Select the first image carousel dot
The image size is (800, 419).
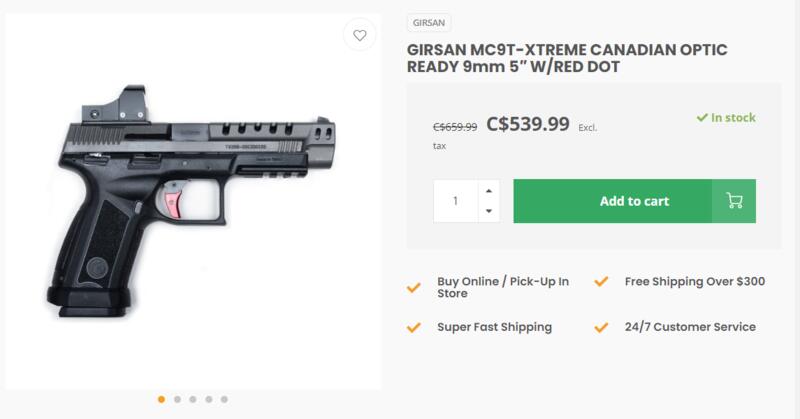tap(161, 399)
